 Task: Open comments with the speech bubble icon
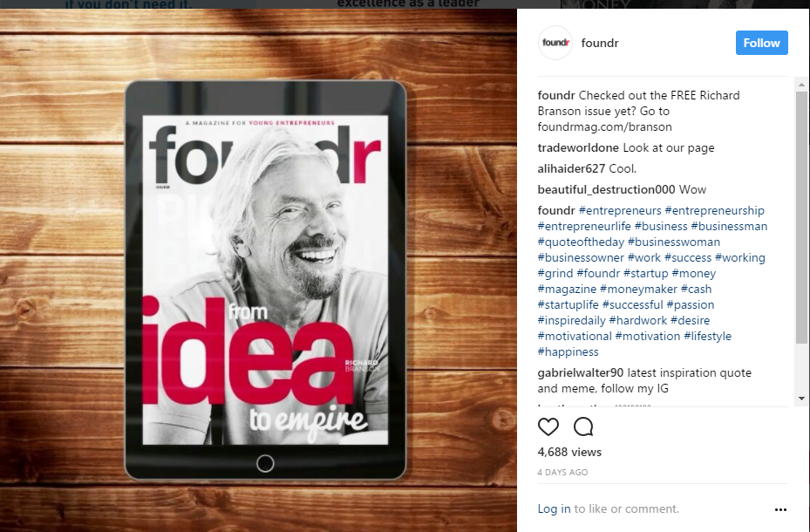(583, 426)
